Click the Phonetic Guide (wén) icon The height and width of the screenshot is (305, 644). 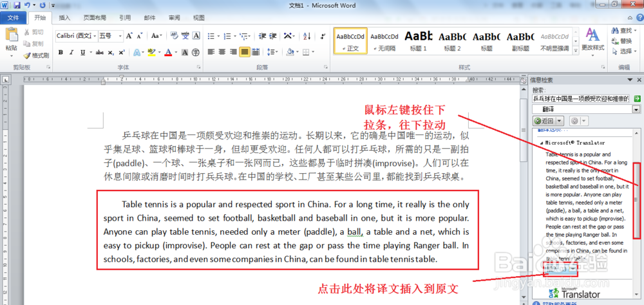point(185,36)
